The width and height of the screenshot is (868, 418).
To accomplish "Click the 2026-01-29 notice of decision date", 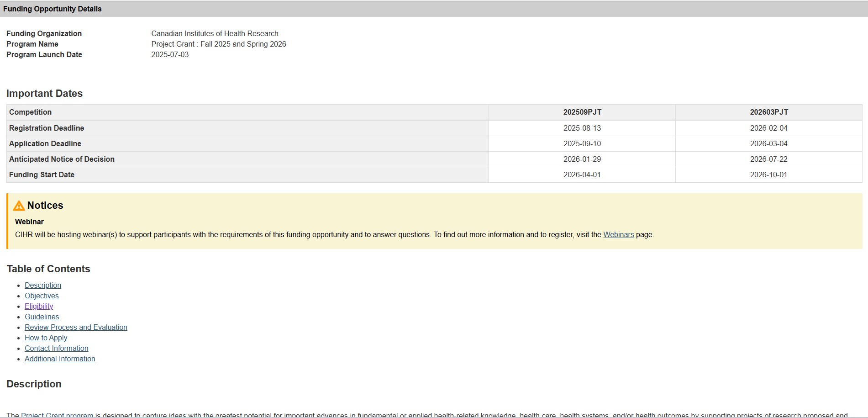I will coord(582,159).
